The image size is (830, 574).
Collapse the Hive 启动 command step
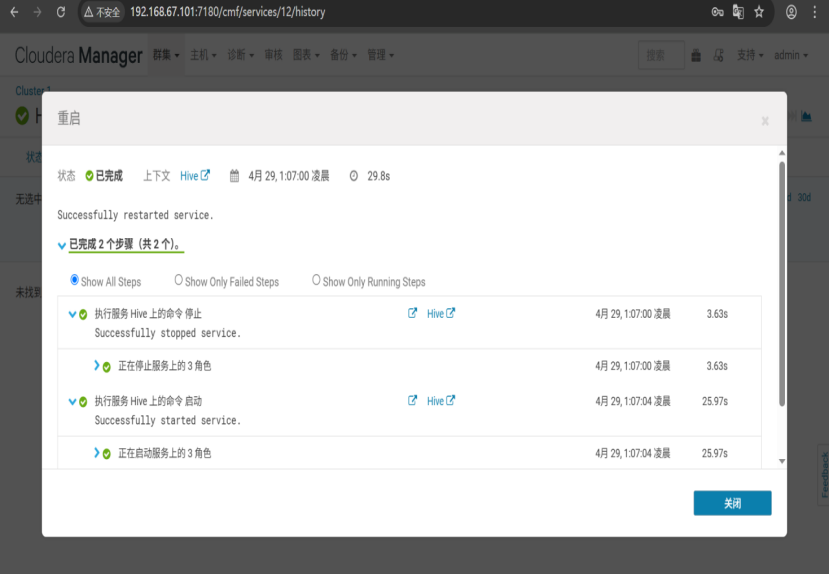pos(73,401)
